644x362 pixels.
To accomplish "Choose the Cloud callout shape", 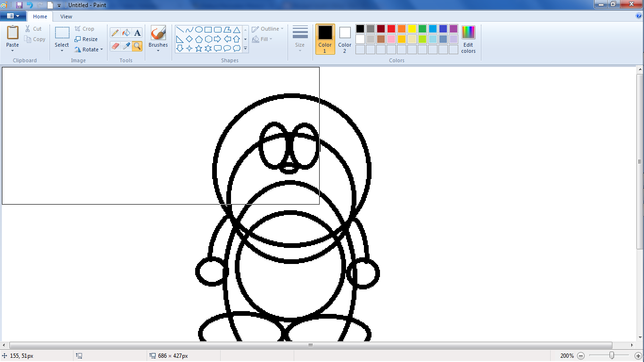I will [x=237, y=48].
